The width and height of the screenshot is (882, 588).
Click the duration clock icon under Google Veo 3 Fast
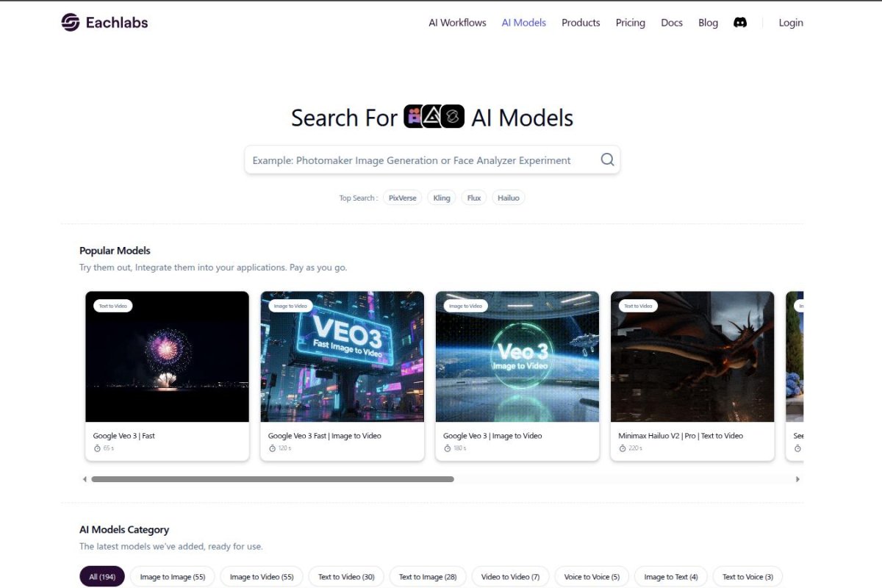click(96, 448)
